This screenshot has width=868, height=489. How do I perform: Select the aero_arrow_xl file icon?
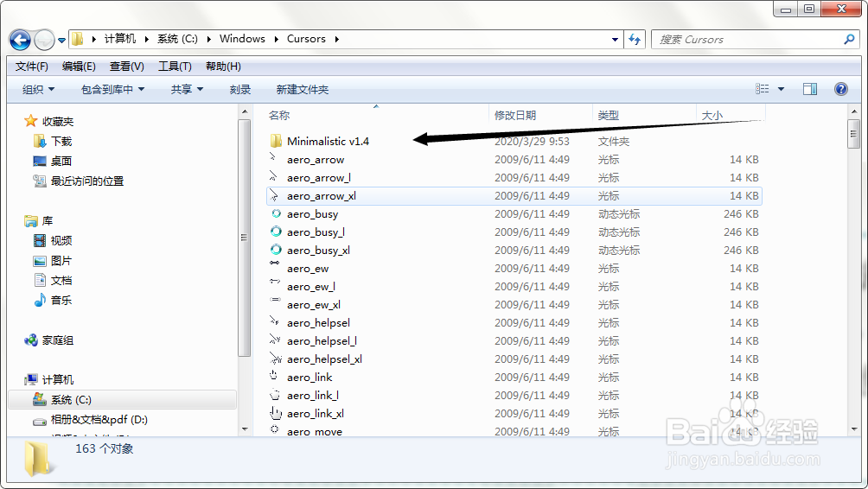click(273, 194)
